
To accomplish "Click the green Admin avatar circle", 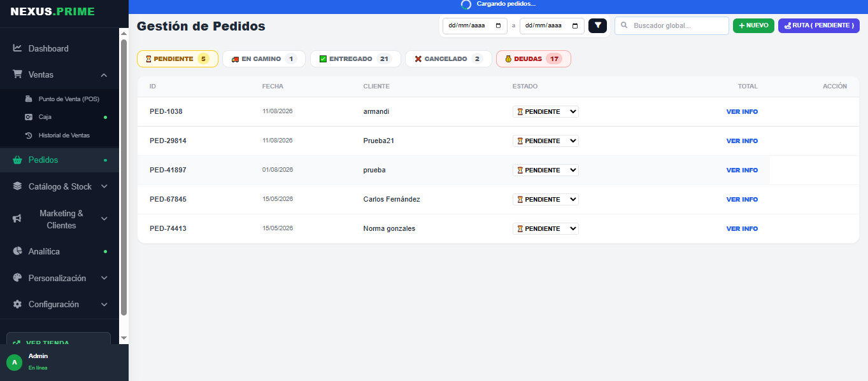I will click(15, 362).
